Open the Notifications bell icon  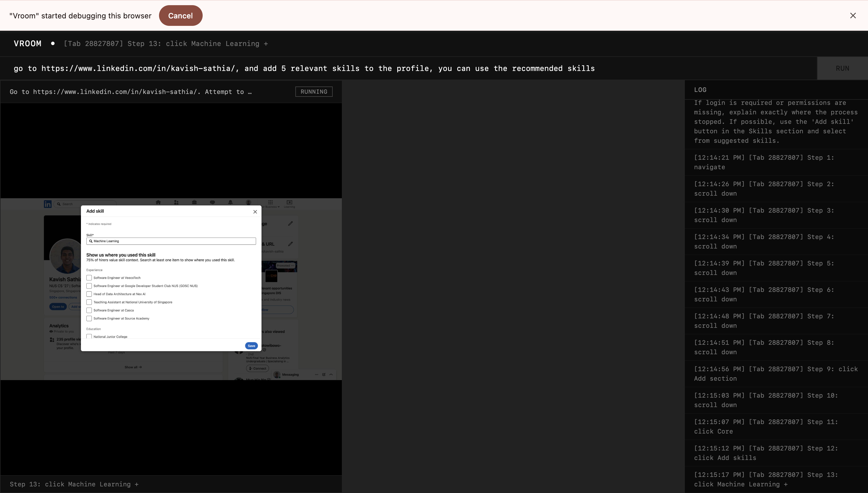(230, 203)
